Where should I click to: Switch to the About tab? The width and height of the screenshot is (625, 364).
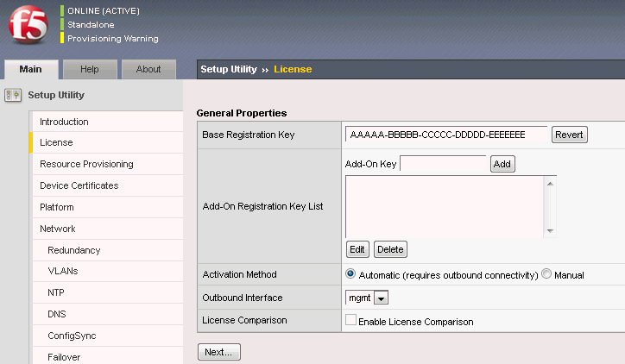[x=148, y=69]
